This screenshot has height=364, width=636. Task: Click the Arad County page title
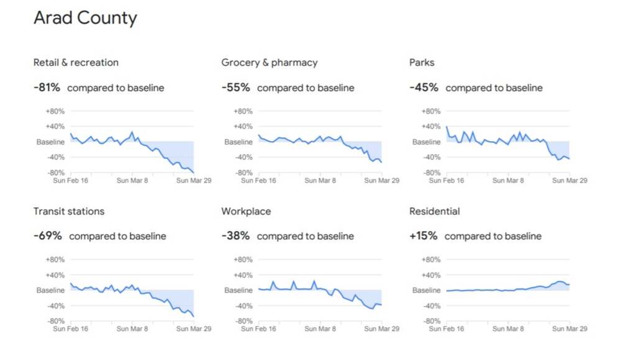85,18
